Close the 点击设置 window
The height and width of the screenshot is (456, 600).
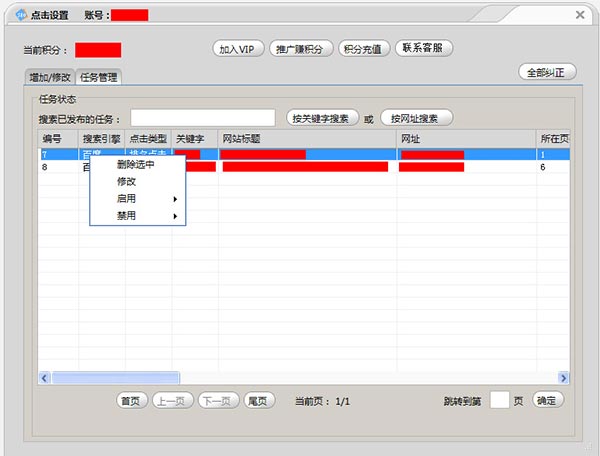pos(580,14)
